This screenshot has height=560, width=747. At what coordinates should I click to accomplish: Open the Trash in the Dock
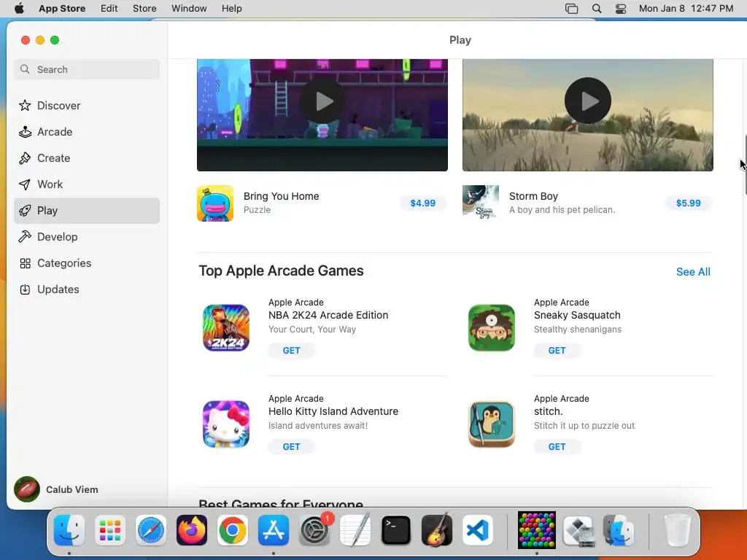click(677, 530)
